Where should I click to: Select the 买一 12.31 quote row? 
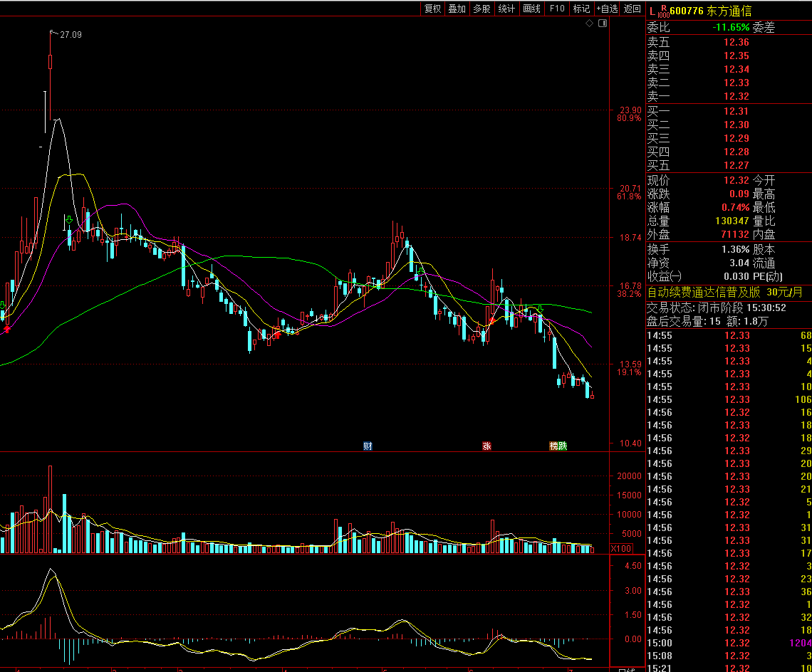click(x=729, y=111)
